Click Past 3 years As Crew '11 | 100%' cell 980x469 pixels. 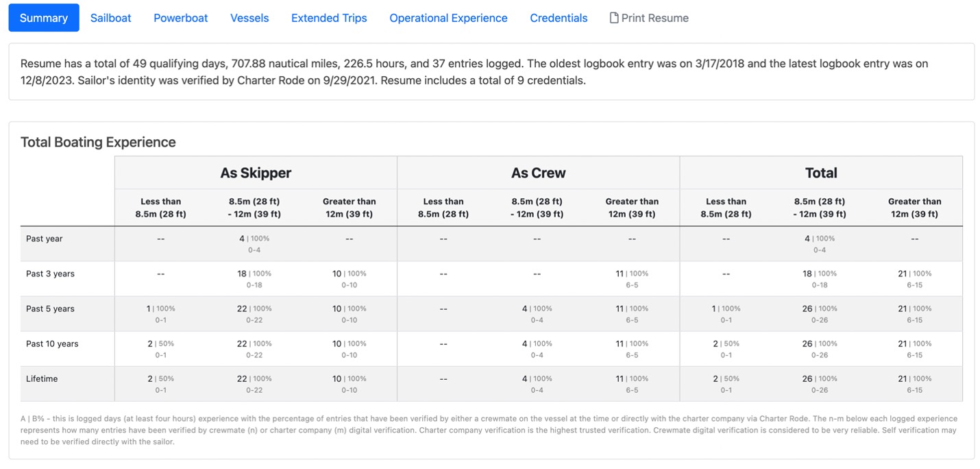(x=632, y=278)
